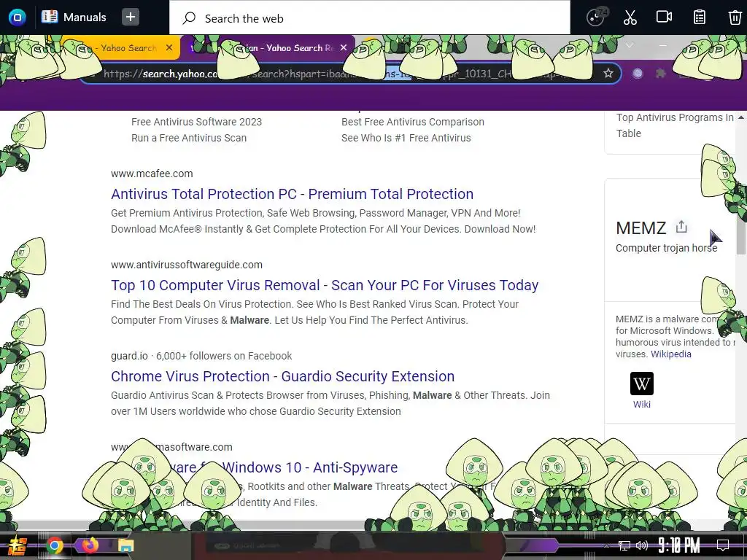This screenshot has width=747, height=560.
Task: Click the network icon in system tray
Action: coord(624,545)
